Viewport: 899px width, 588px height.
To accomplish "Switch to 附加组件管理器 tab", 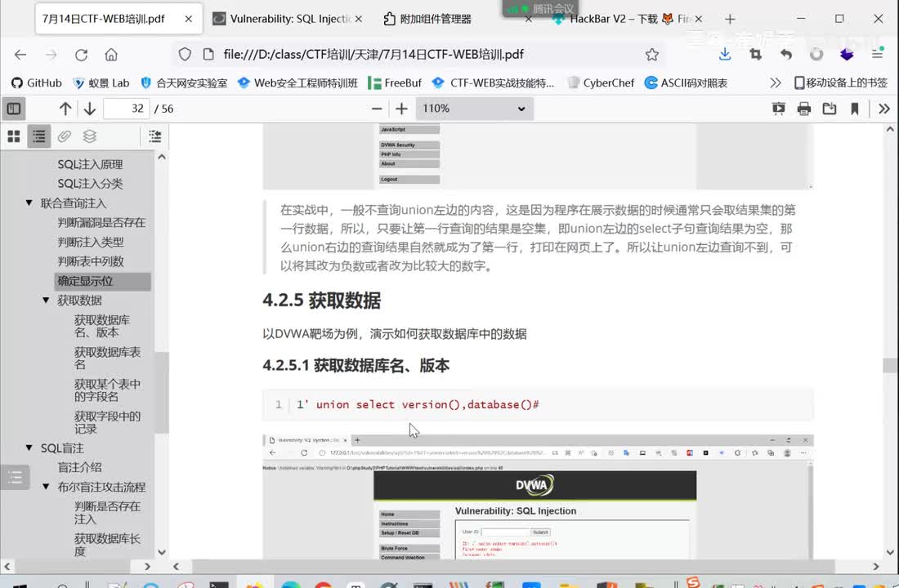I will (x=436, y=19).
